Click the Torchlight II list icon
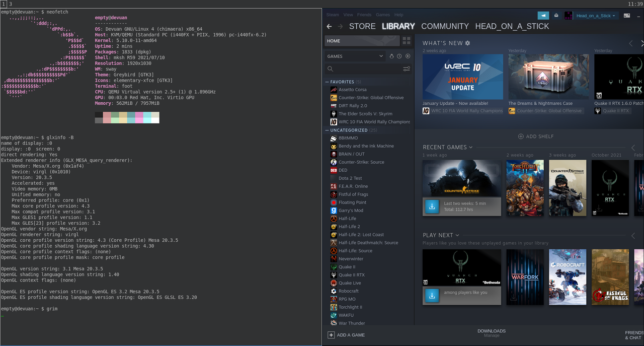Screen dimensions: 644x346 pos(334,307)
